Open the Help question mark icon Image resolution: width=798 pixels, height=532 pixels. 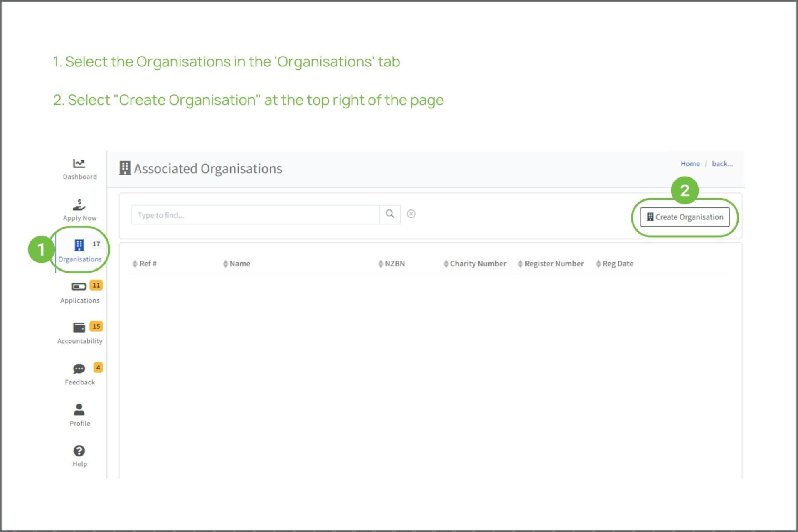79,451
